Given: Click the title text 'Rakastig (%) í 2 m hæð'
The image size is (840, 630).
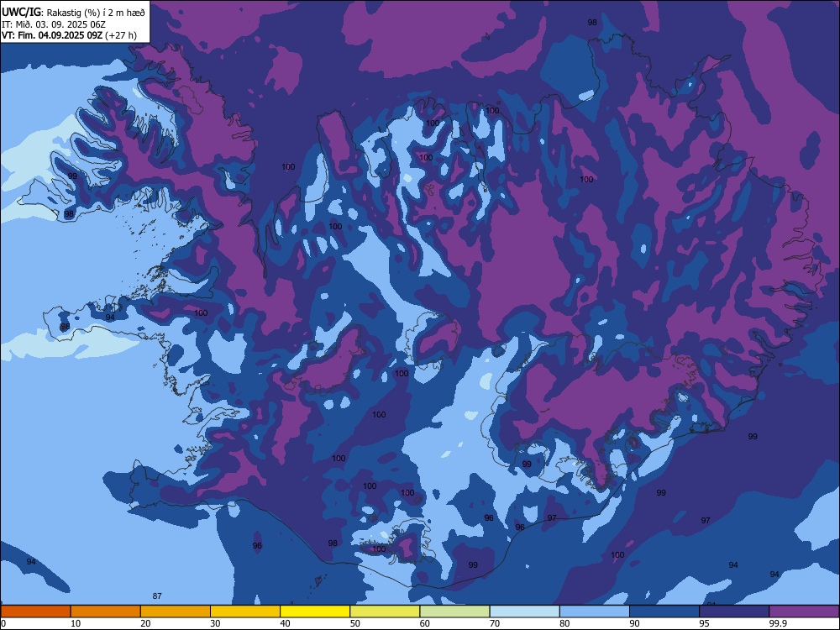Looking at the screenshot, I should pyautogui.click(x=96, y=13).
